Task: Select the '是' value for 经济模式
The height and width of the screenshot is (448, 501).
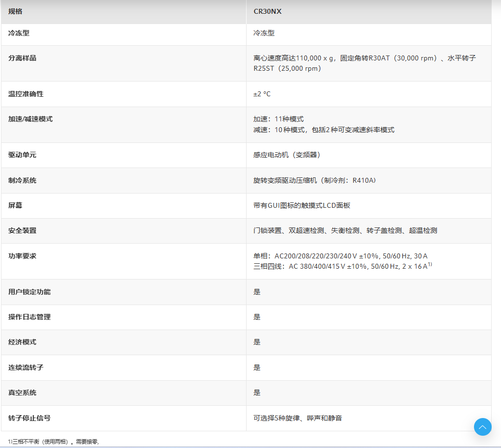Action: (x=257, y=342)
